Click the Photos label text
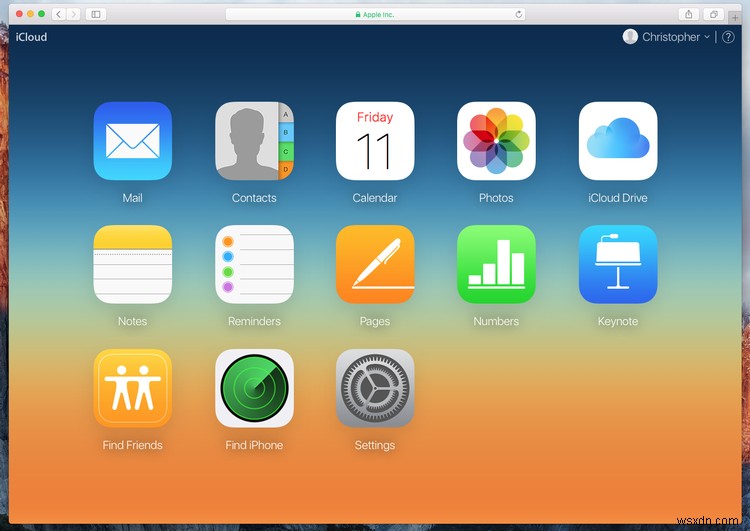 tap(496, 198)
